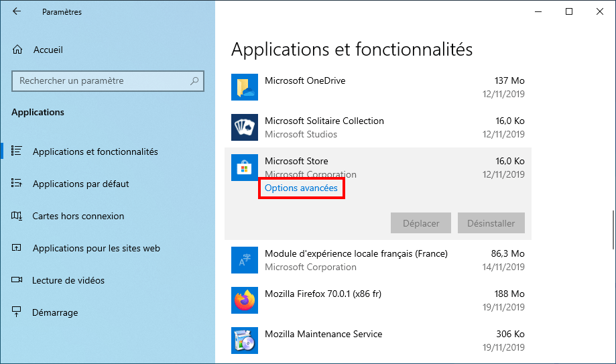Select the Microsoft OneDrive entry name

click(x=305, y=80)
